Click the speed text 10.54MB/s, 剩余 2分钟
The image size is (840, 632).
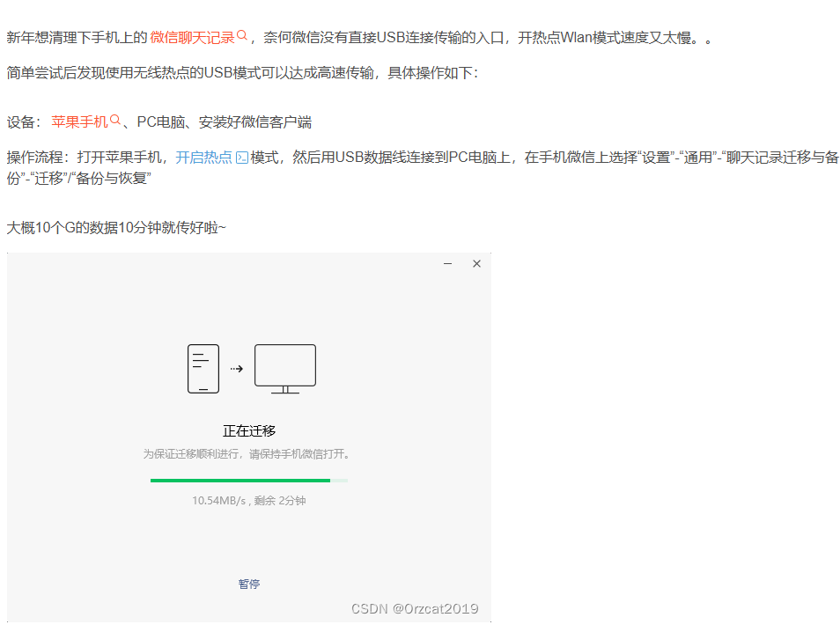click(249, 501)
